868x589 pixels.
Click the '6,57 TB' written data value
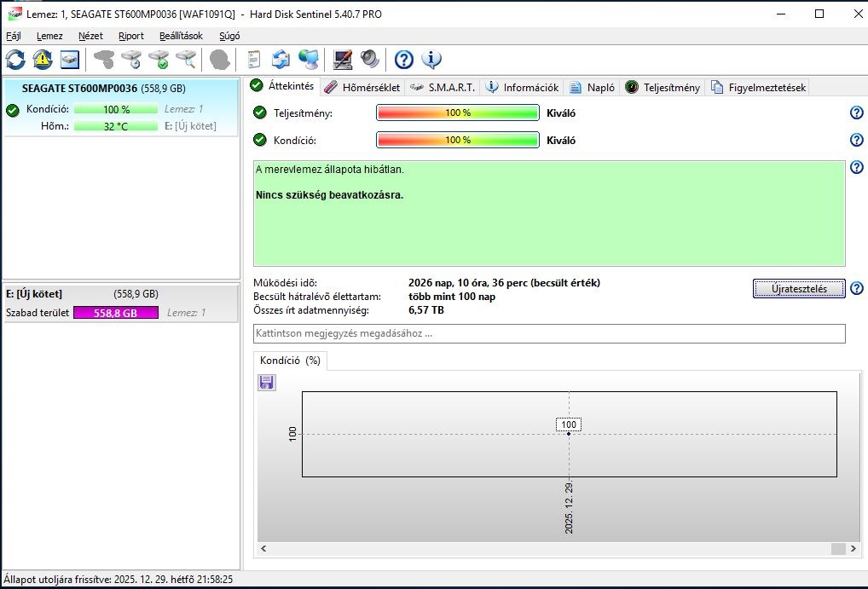(426, 310)
